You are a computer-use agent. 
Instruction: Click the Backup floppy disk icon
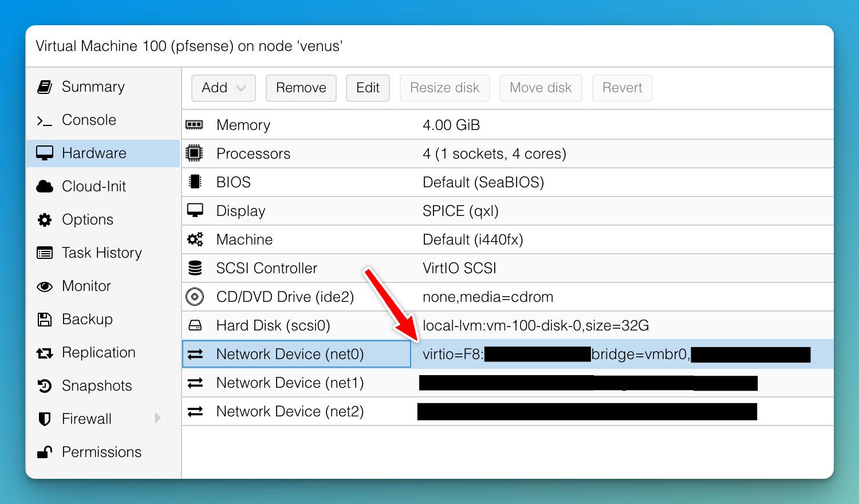[45, 320]
